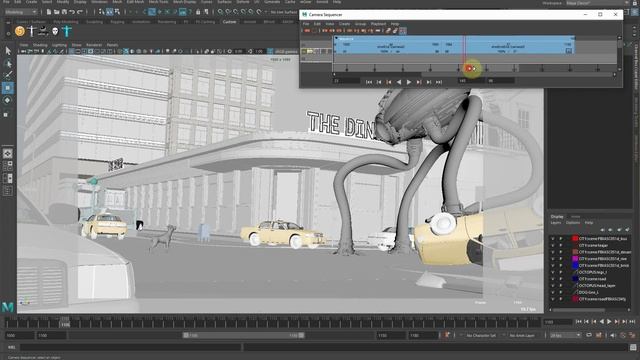Toggle visibility of the magenta swatch layer
Viewport: 640px width, 360px height.
point(553,259)
